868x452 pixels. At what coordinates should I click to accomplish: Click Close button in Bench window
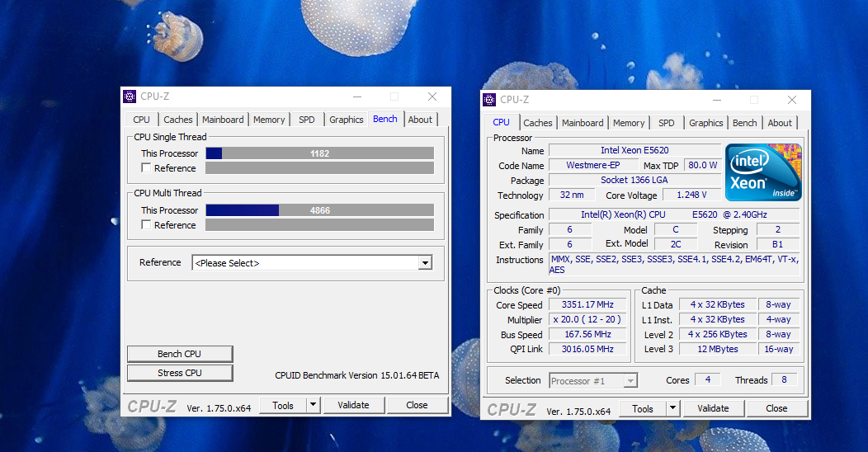[x=417, y=405]
